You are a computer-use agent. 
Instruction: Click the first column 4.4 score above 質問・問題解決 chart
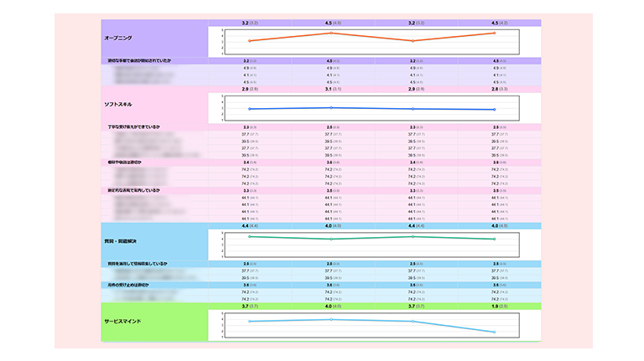pyautogui.click(x=248, y=225)
